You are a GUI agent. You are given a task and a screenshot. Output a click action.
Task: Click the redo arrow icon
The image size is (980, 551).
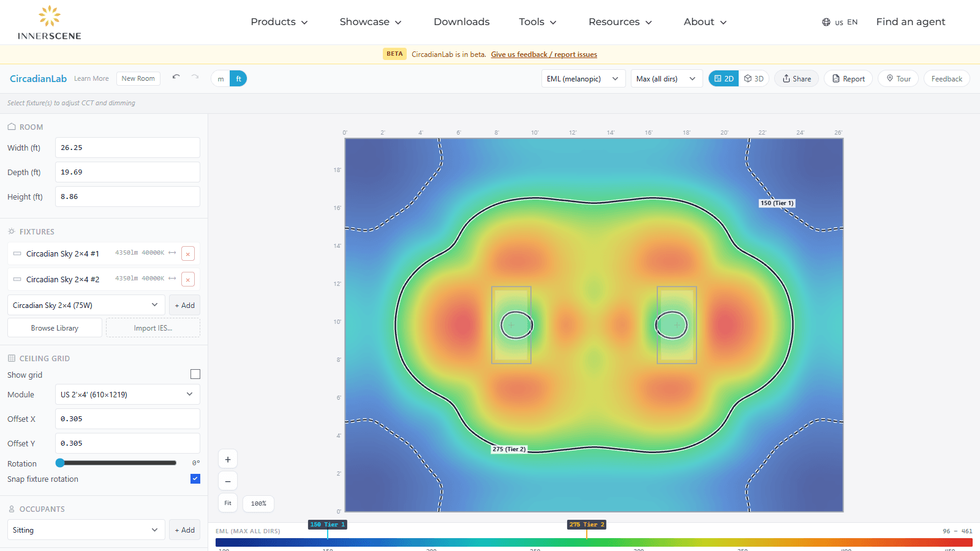(195, 78)
